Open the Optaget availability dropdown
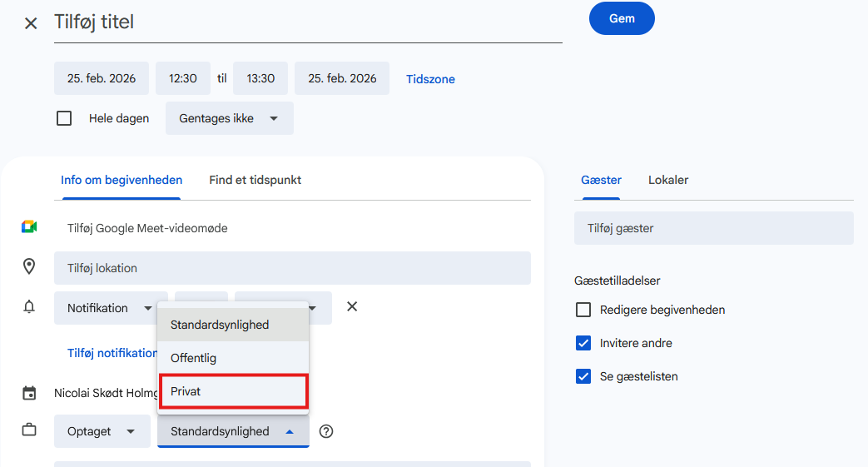This screenshot has height=467, width=868. coord(102,431)
